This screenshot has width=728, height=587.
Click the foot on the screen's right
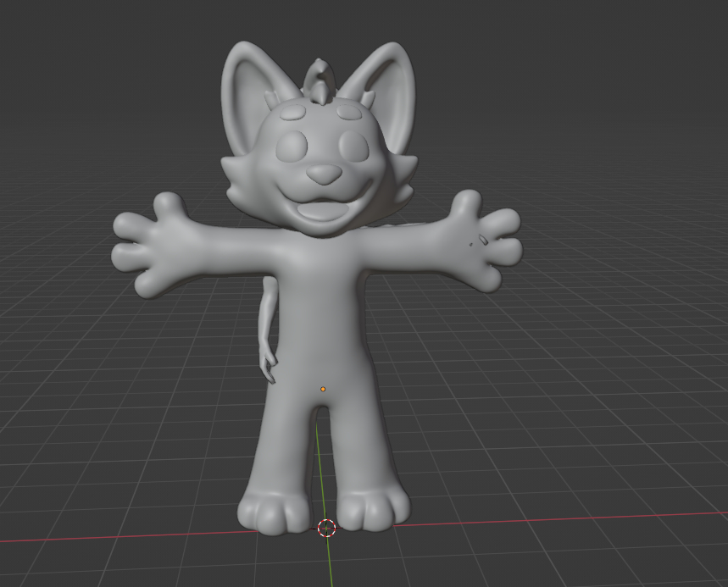tap(374, 508)
